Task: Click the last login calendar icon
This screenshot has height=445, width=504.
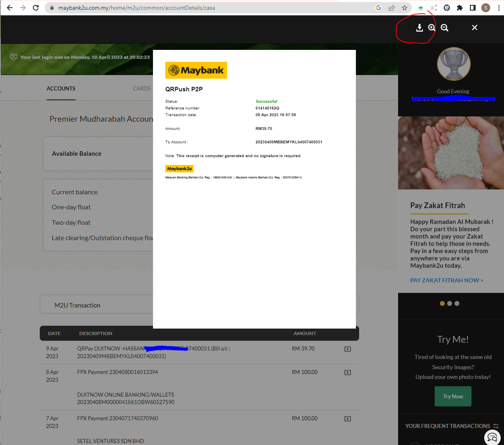Action: tap(13, 57)
